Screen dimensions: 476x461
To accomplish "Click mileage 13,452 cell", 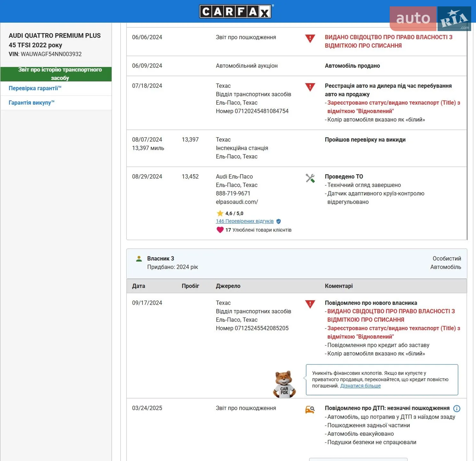I will click(x=190, y=176).
